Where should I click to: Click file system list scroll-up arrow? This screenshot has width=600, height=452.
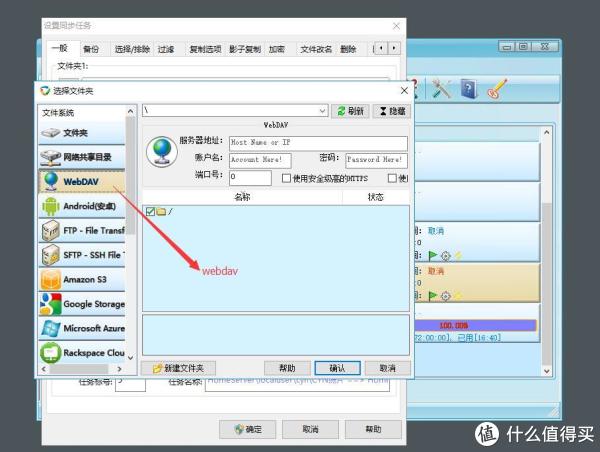coord(130,111)
